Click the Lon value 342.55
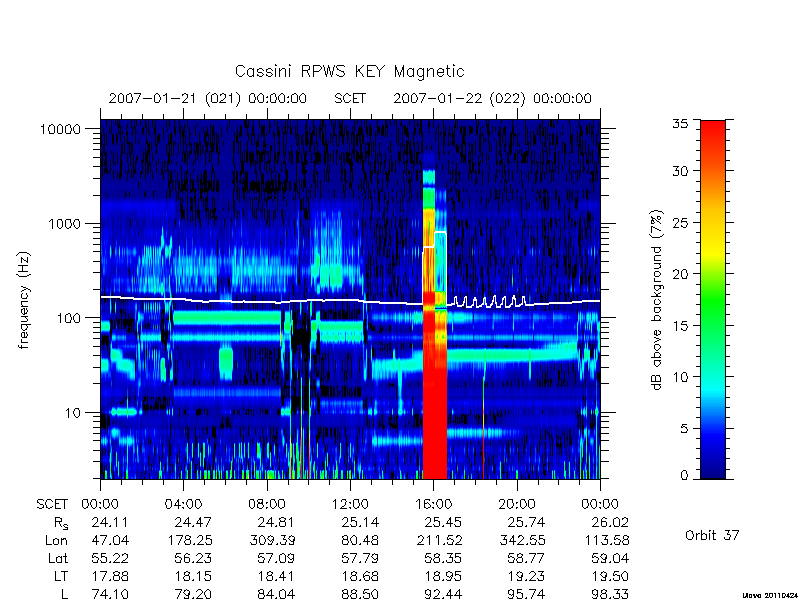The image size is (800, 600). click(521, 540)
